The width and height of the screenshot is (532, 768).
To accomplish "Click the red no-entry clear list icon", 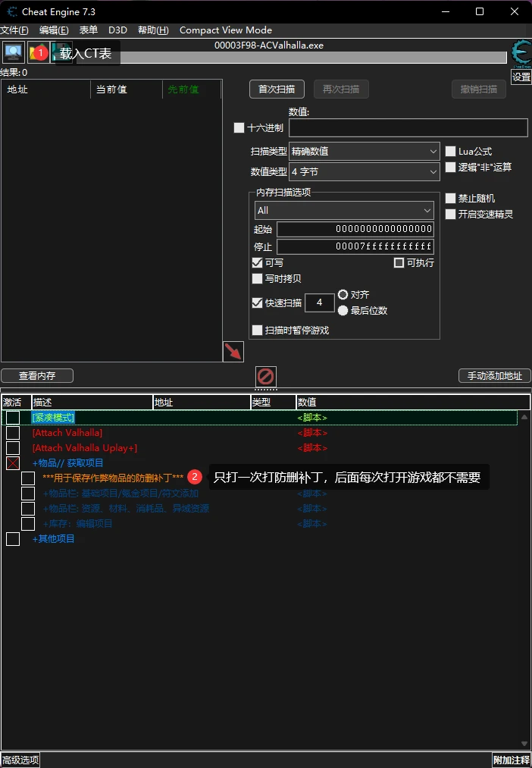I will coord(266,377).
